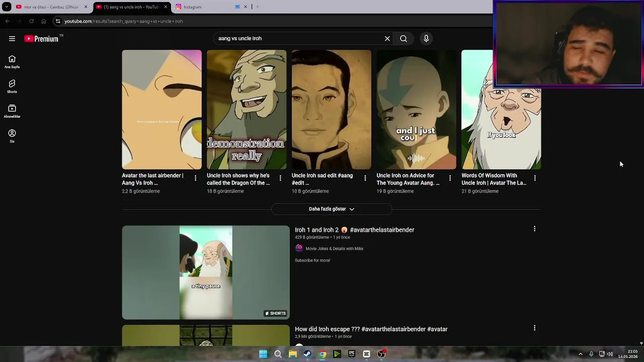Viewport: 644px width, 362px height.
Task: Open 'Movie Jokes & Details with Mike' channel
Action: point(334,248)
